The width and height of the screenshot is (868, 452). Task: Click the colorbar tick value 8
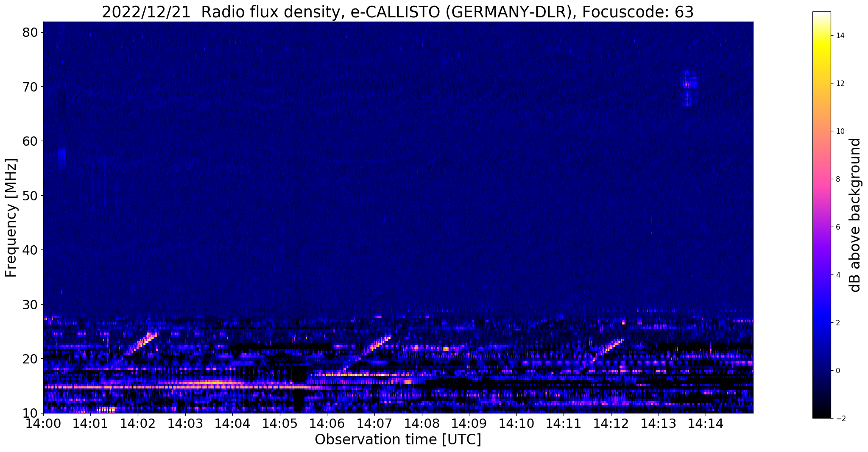pos(837,179)
